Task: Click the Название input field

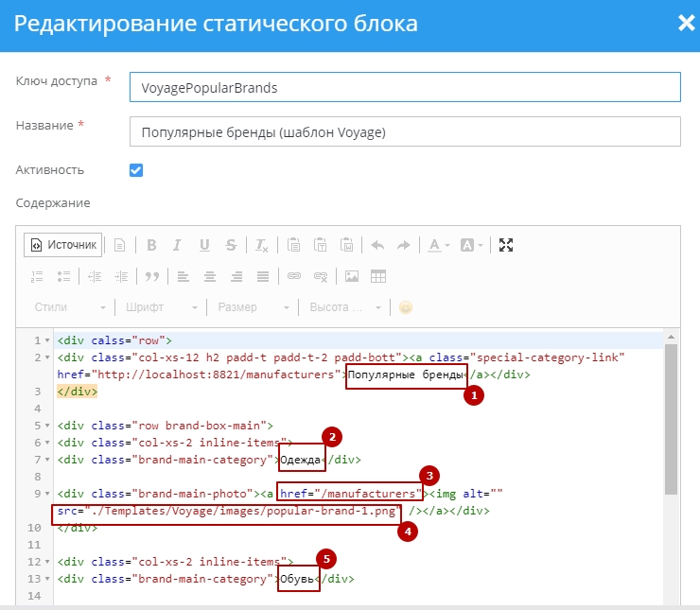Action: pyautogui.click(x=405, y=131)
